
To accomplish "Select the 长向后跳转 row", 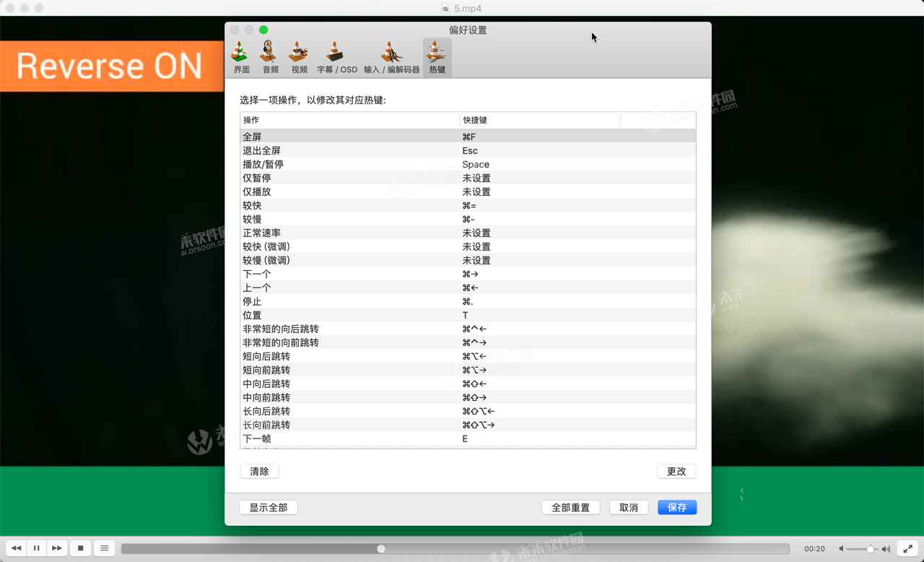I will pos(468,411).
